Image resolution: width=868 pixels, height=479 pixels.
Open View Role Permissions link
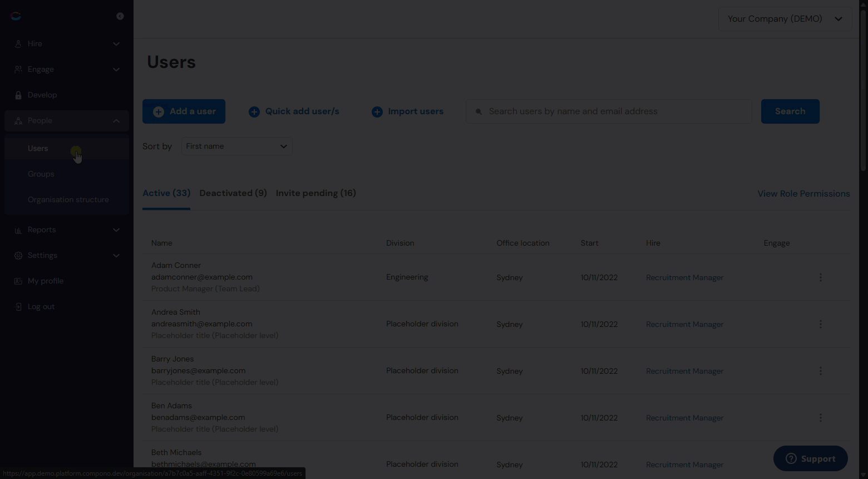803,194
